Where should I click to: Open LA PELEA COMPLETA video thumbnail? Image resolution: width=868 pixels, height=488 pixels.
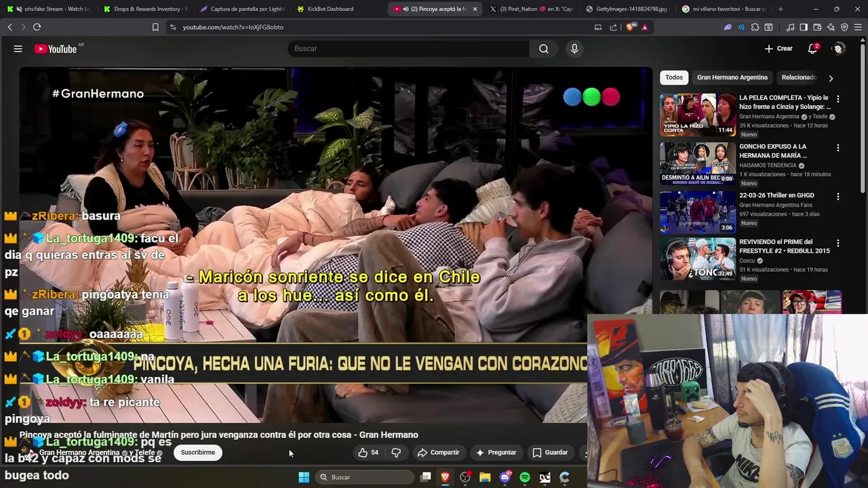coord(697,115)
